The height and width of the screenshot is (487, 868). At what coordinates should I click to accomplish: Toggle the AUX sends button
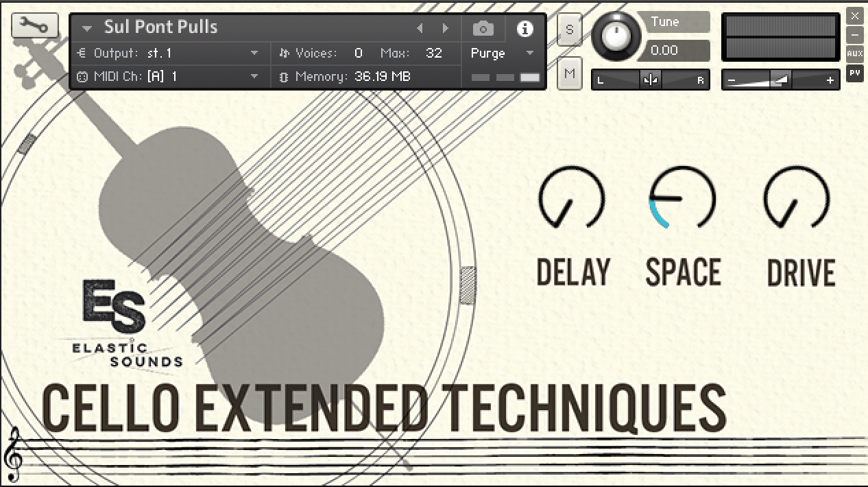[x=854, y=54]
